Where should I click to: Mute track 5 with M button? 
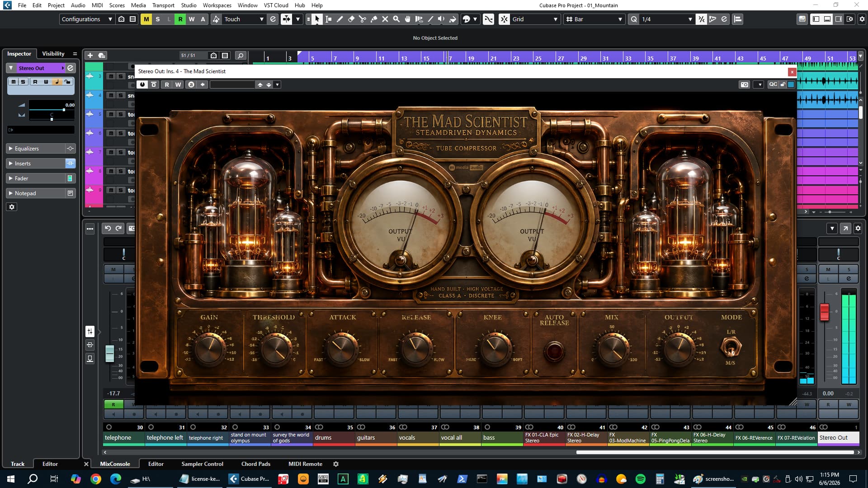111,114
